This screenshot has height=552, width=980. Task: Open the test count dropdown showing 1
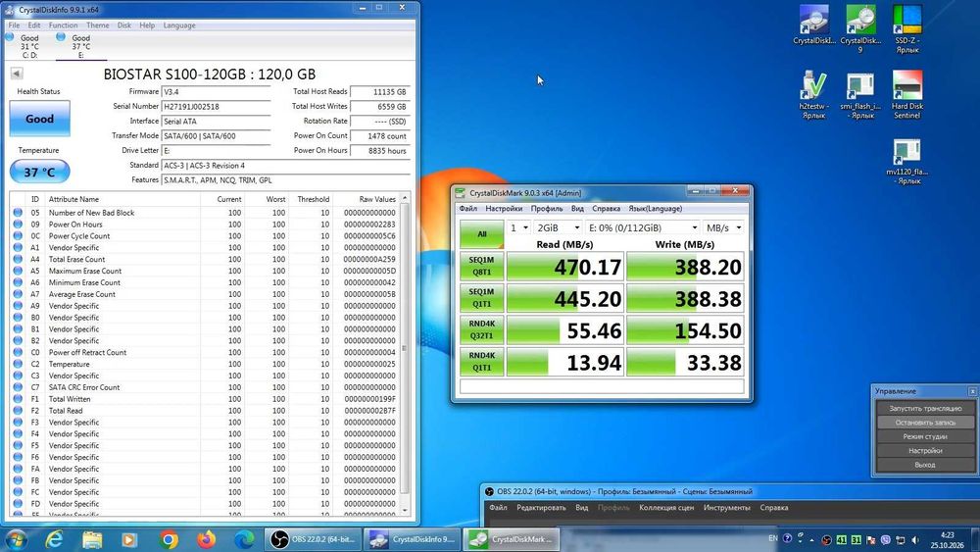pos(518,227)
